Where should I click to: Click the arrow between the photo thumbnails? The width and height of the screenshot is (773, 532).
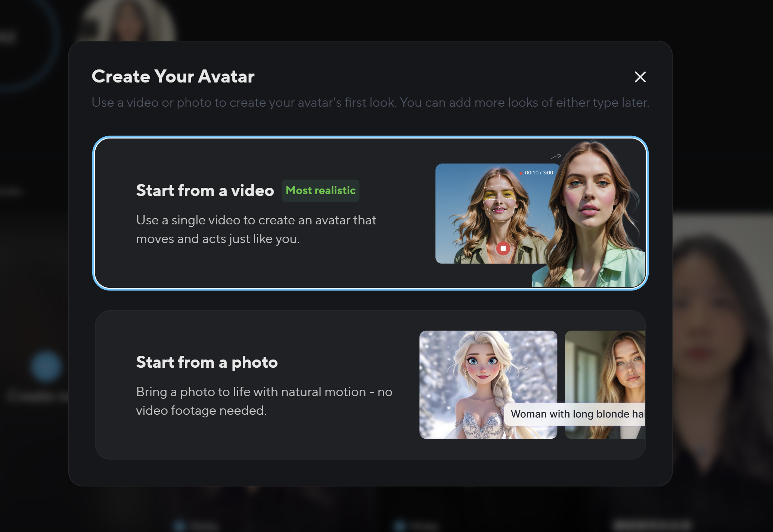pos(524,368)
